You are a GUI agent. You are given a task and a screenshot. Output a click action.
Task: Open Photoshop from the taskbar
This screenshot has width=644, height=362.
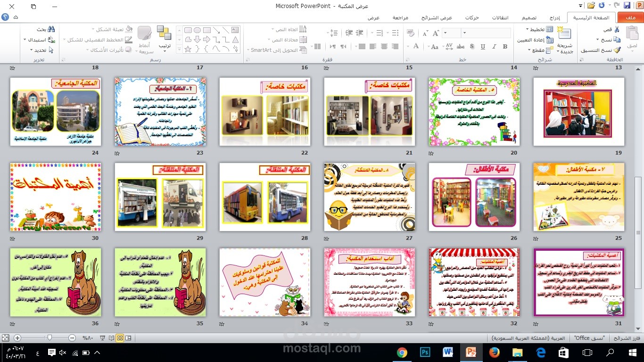(425, 353)
